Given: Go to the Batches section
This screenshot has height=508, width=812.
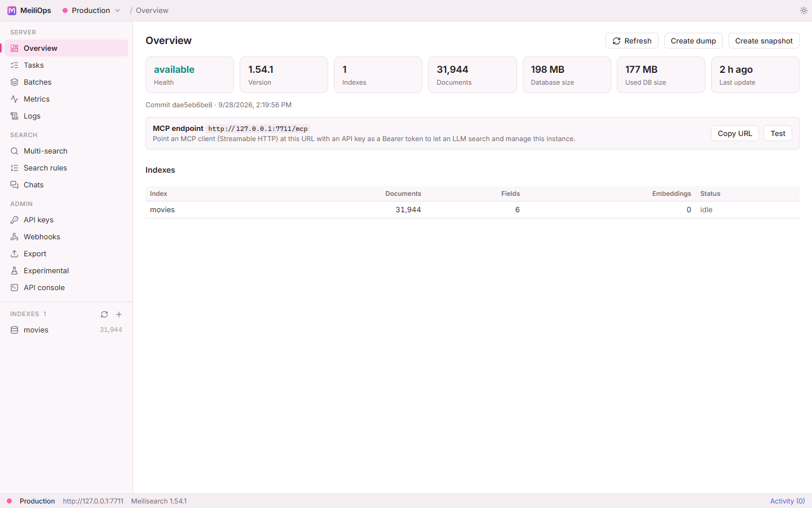Looking at the screenshot, I should 66,82.
